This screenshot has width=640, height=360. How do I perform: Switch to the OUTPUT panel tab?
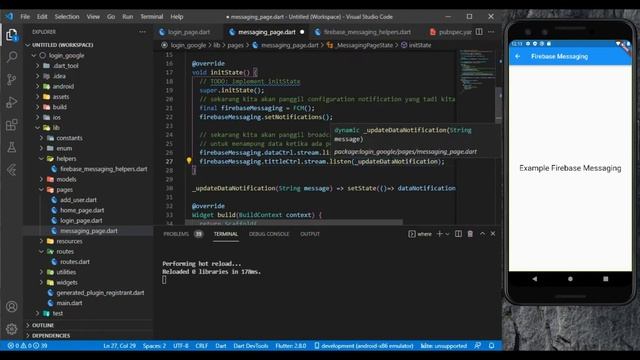[x=310, y=234]
